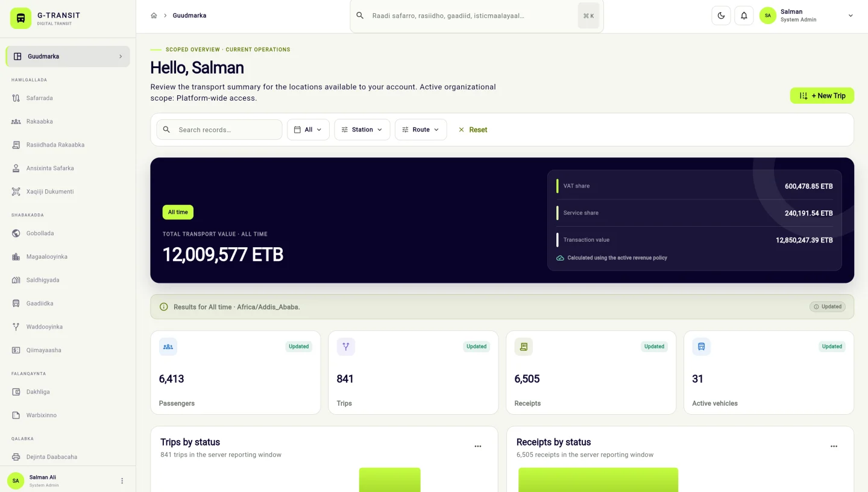Click the Guudmarka breadcrumb link
Viewport: 868px width, 492px height.
[189, 16]
